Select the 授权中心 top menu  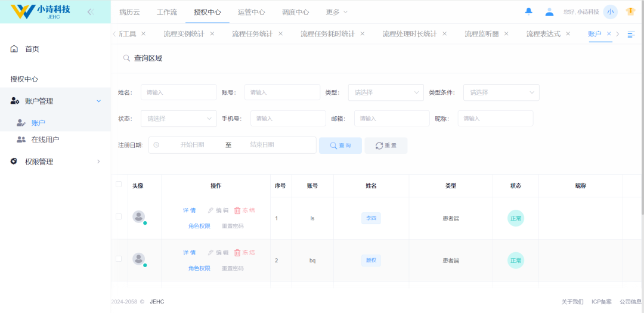coord(208,12)
